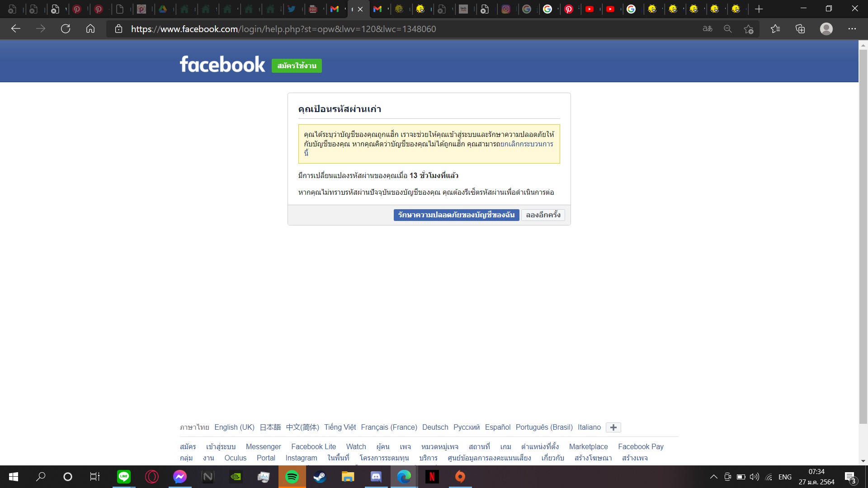Open the Messenger footer link

(264, 446)
